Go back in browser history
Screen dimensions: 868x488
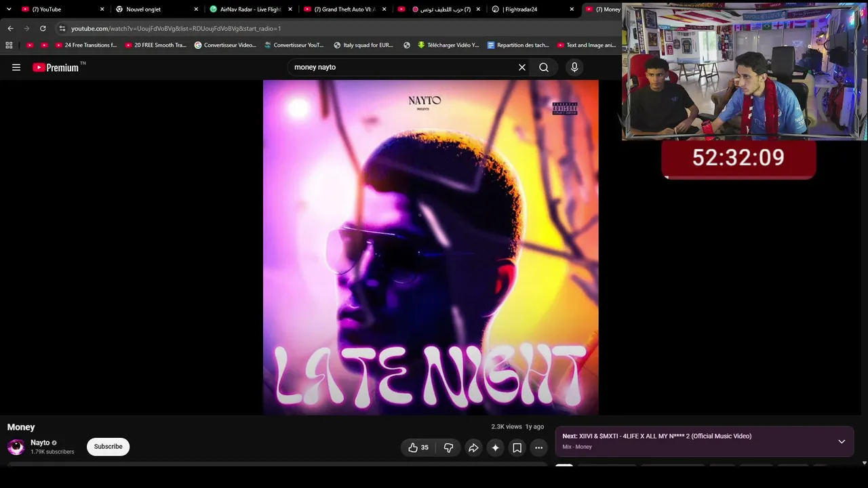click(x=10, y=28)
